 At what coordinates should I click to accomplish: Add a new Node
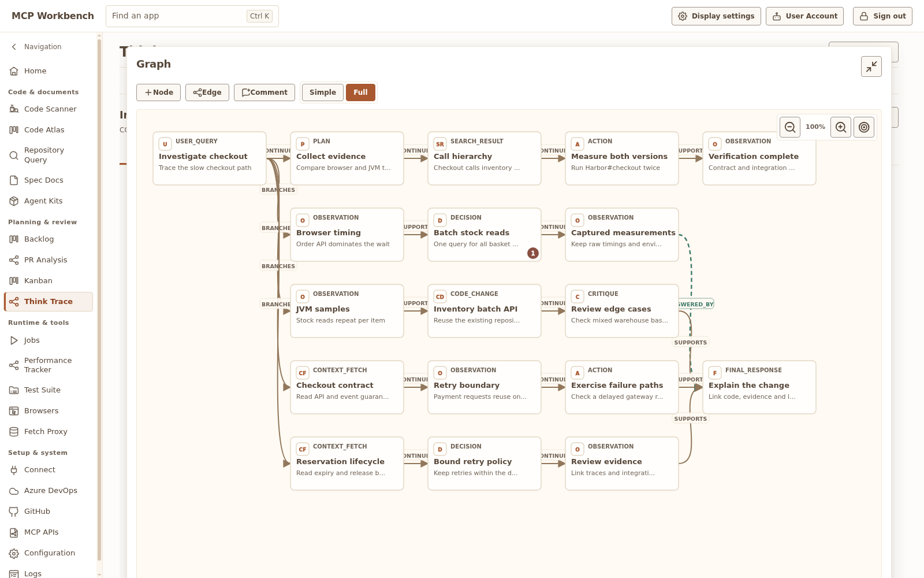(158, 92)
